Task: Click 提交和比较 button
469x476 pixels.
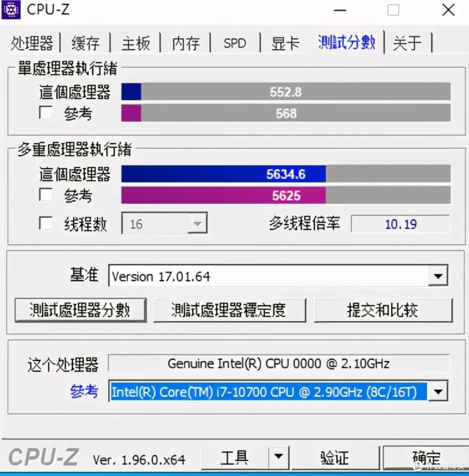Action: (x=383, y=310)
